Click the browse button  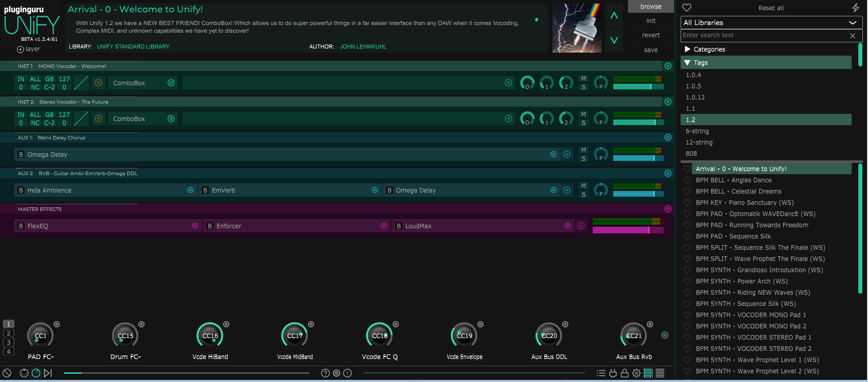pos(651,6)
